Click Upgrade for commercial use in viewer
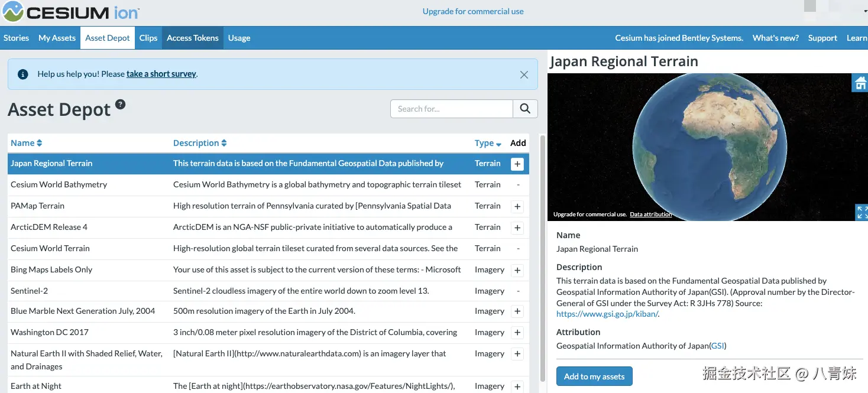 (x=590, y=215)
